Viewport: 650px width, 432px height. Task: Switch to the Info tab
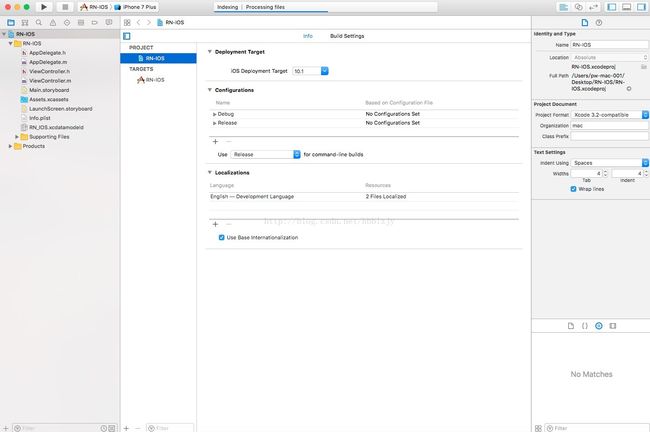click(x=308, y=36)
